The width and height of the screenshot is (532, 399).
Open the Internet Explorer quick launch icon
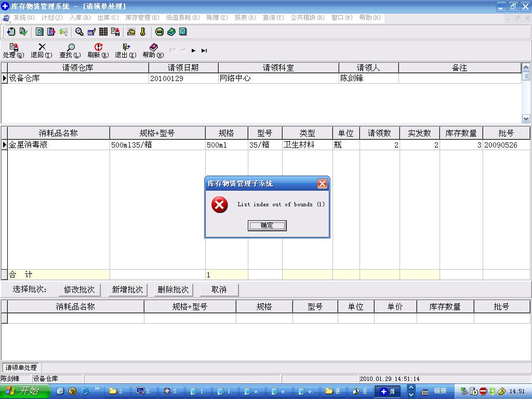[85, 391]
